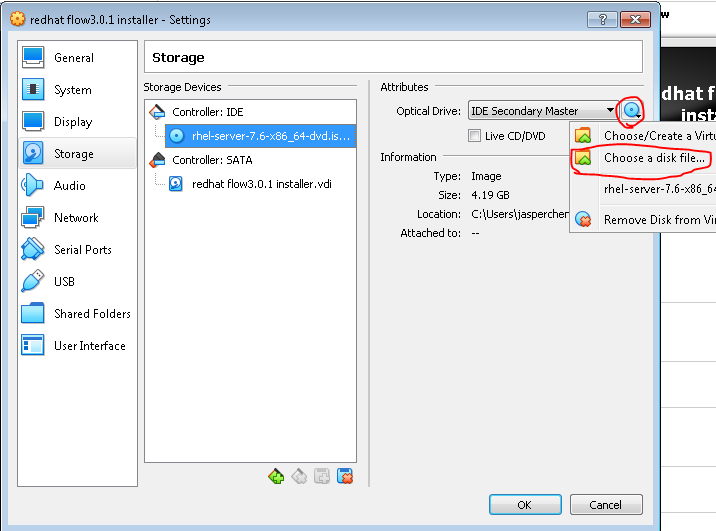Open the System settings category

click(x=77, y=89)
